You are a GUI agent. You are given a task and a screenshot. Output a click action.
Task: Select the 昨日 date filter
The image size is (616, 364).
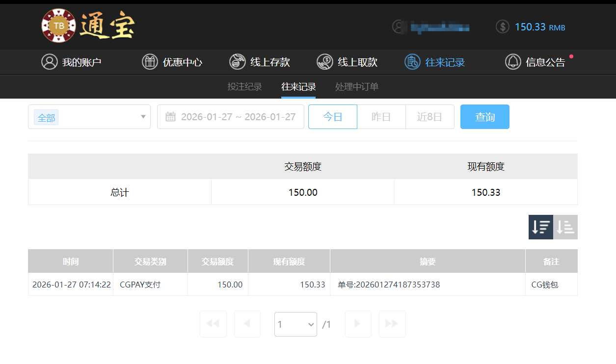pos(381,117)
